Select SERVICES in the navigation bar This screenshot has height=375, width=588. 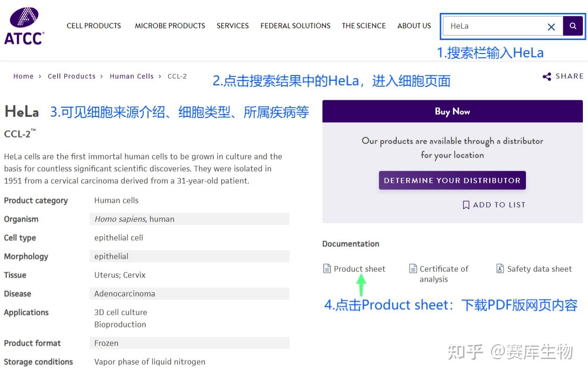pyautogui.click(x=232, y=26)
